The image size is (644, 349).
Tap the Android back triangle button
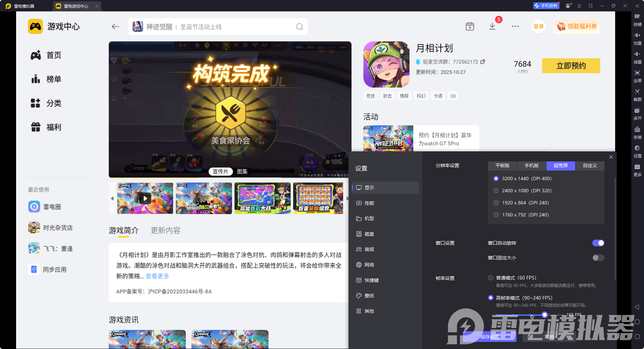point(637,307)
